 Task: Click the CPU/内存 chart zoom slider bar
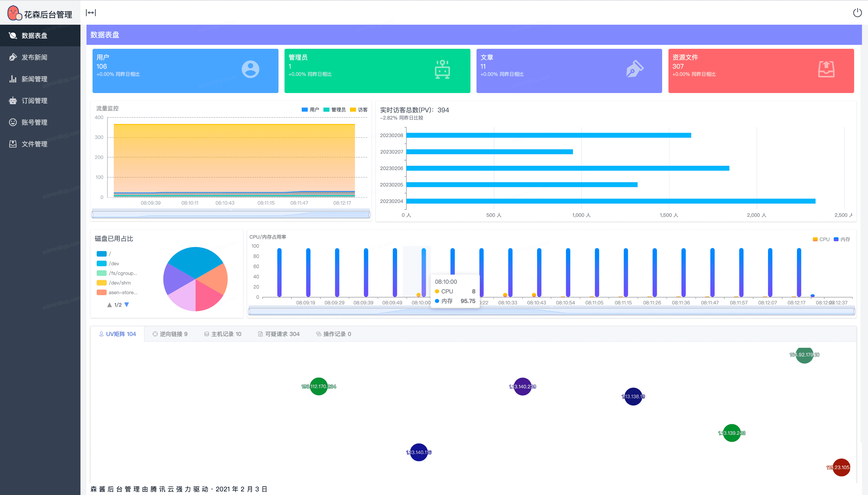coord(552,311)
